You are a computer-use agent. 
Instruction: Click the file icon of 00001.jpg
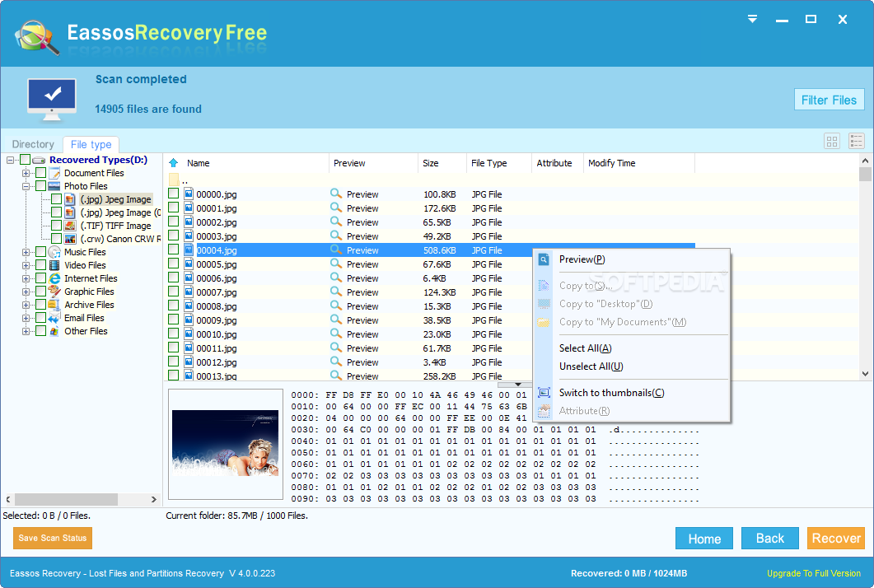click(189, 208)
